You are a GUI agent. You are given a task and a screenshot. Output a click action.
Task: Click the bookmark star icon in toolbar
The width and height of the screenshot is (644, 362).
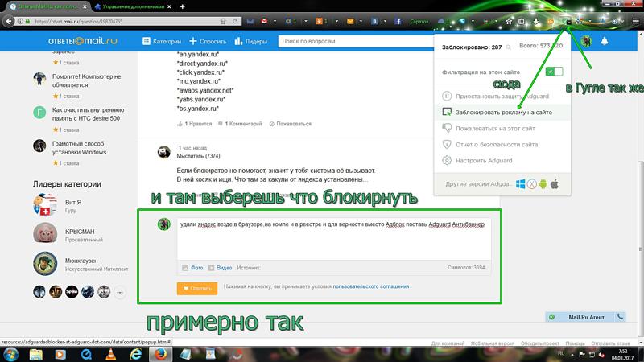[509, 22]
